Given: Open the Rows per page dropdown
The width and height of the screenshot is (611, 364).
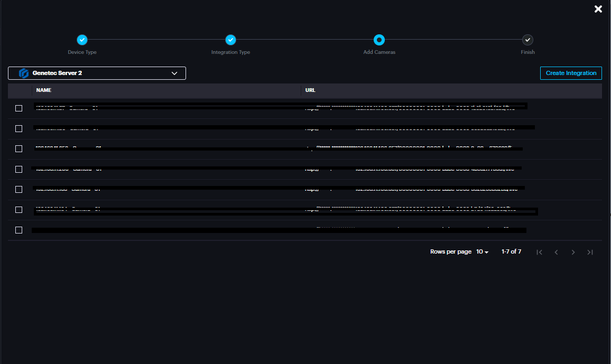Looking at the screenshot, I should click(482, 252).
